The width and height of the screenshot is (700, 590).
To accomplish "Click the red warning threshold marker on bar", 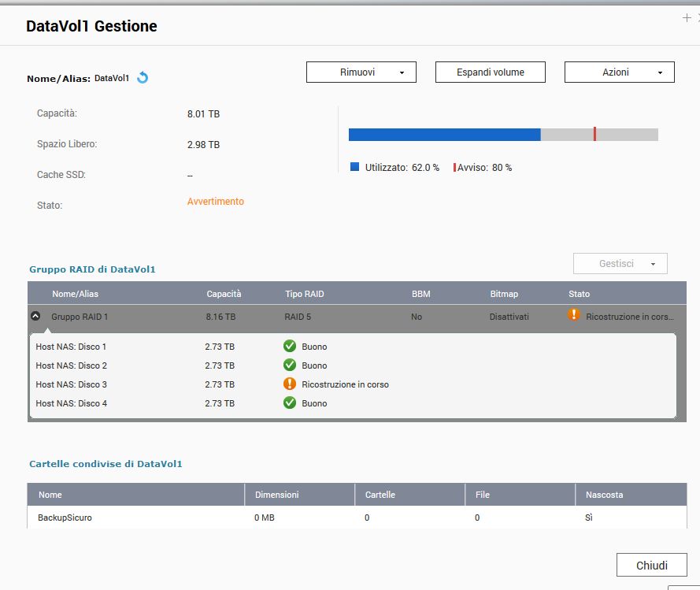I will click(594, 135).
